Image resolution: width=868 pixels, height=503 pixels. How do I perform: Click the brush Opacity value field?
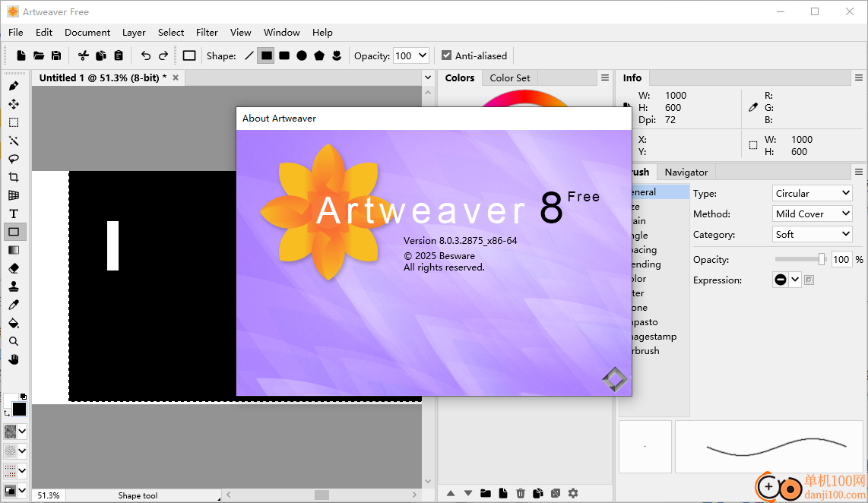click(x=841, y=259)
